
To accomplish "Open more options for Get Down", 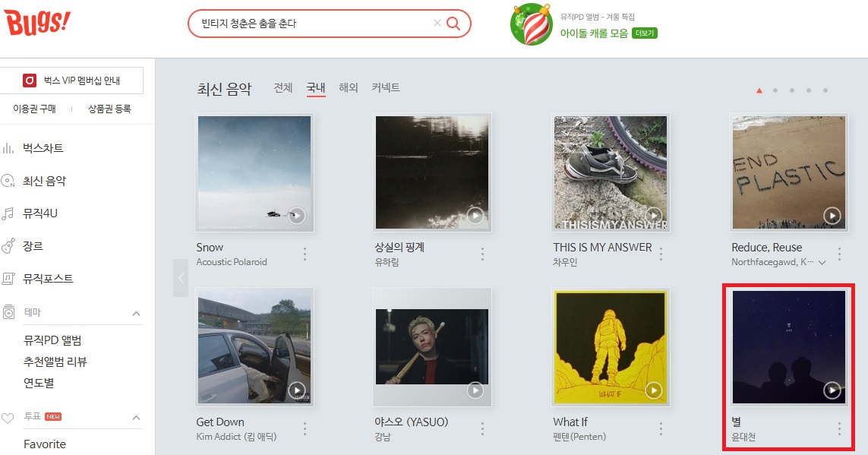I will pyautogui.click(x=305, y=428).
